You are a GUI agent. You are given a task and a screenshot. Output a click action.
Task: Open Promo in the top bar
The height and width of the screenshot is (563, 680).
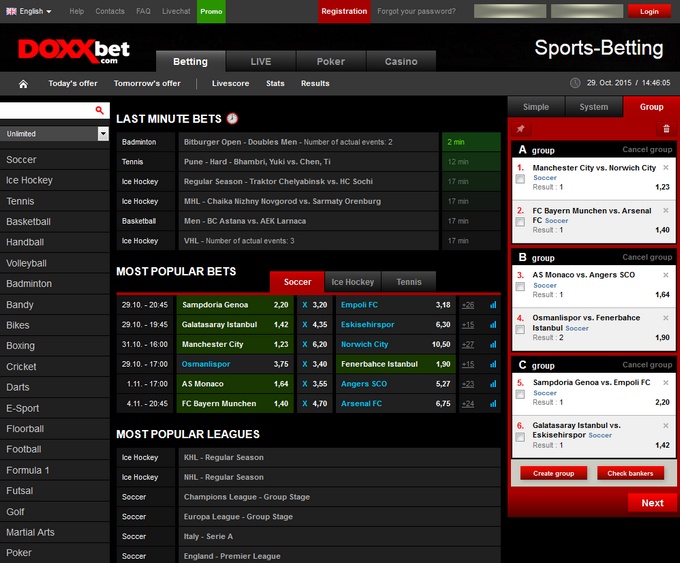pos(211,11)
